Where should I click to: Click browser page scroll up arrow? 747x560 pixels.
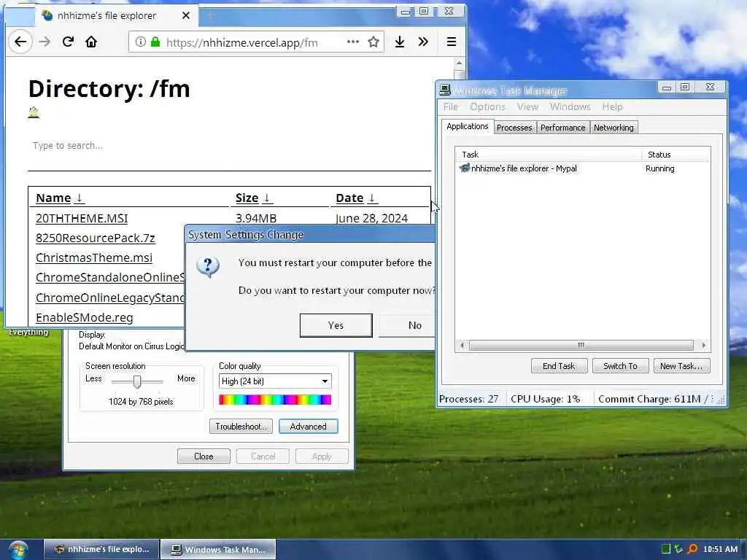coord(460,63)
